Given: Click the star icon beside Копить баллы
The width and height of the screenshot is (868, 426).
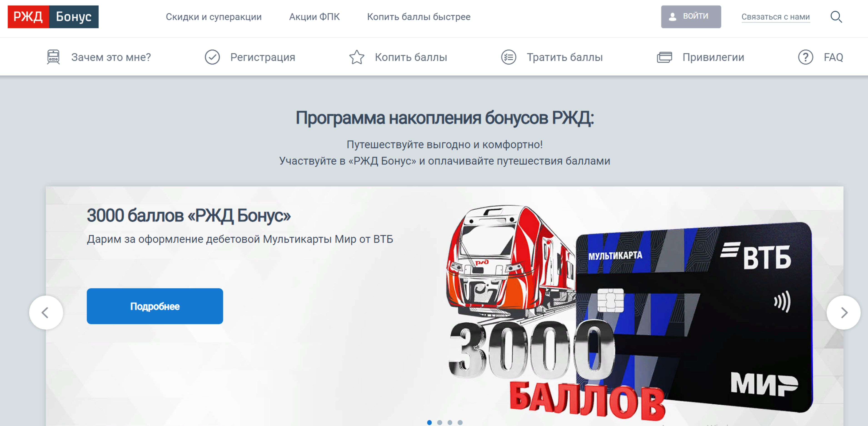Looking at the screenshot, I should pos(357,57).
